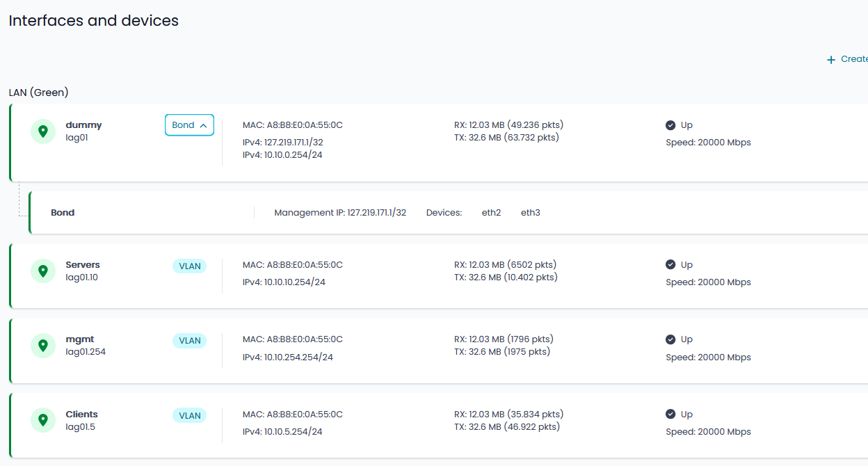
Task: Open the Create interface action
Action: pyautogui.click(x=853, y=59)
